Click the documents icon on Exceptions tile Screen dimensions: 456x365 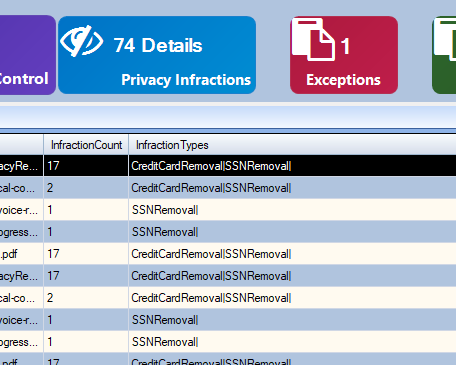[313, 39]
